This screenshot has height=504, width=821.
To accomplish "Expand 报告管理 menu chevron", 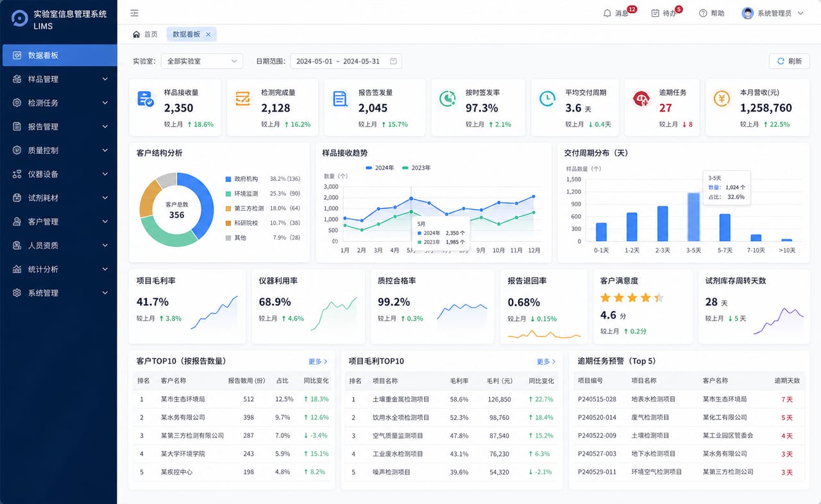I will coord(105,126).
